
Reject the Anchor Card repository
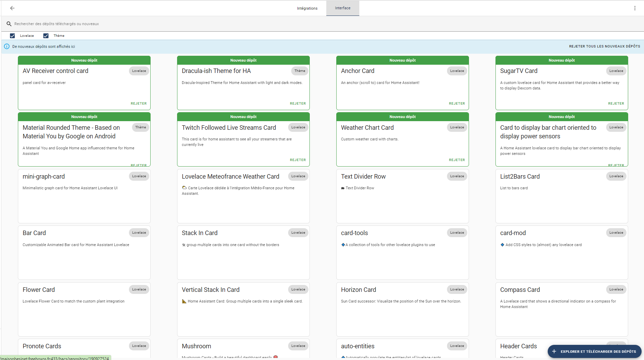tap(457, 103)
